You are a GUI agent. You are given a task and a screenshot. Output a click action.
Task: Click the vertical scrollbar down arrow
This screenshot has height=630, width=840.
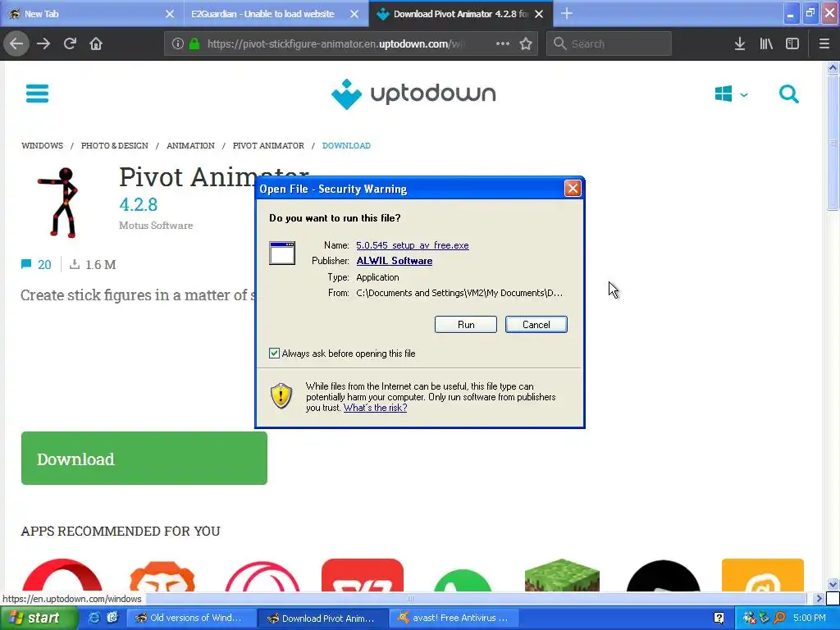click(x=833, y=584)
